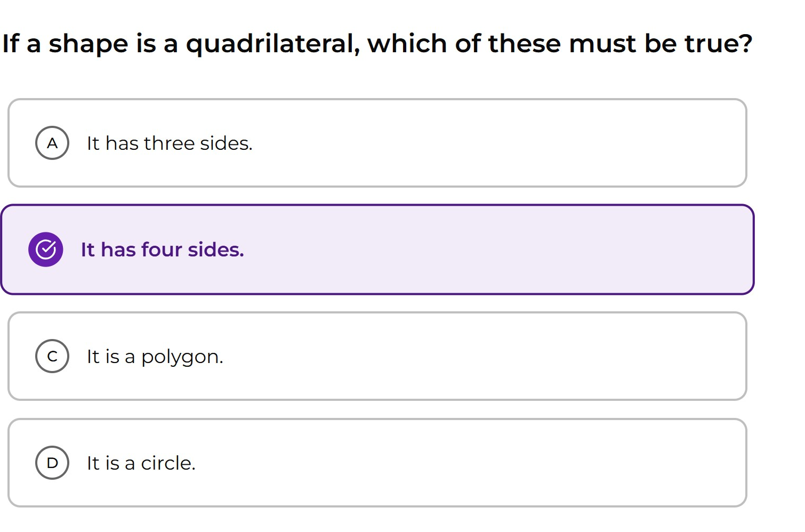The width and height of the screenshot is (805, 532).
Task: Choose the answer 'It is a circle'
Action: coord(141,463)
